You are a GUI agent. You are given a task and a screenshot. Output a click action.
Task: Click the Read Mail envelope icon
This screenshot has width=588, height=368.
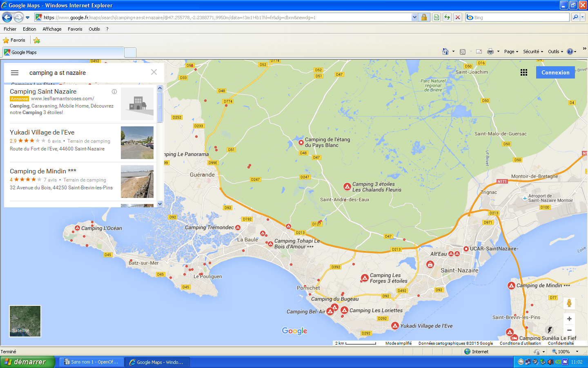[x=479, y=52]
